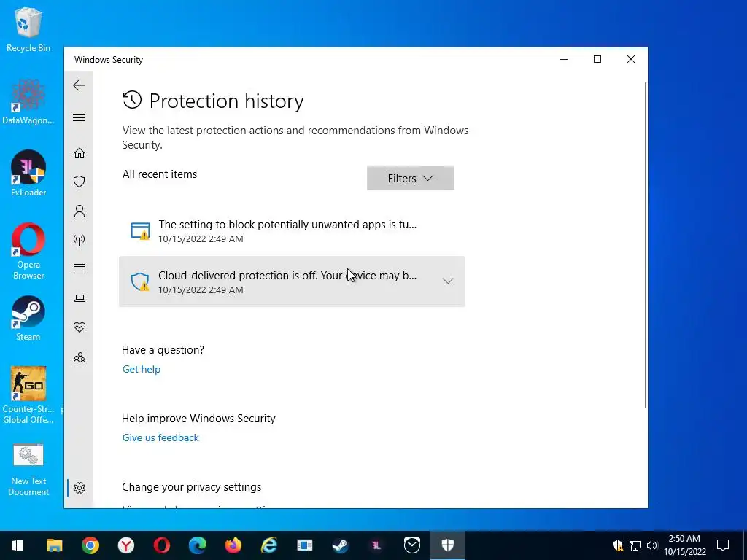Launch Firefox from the taskbar
The image size is (747, 560).
pyautogui.click(x=233, y=545)
